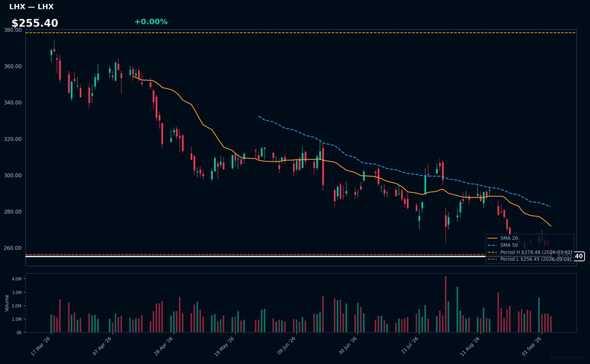Screen dimensions: 590x364
Task: Select the $255.40 current price text
Action: pos(35,23)
